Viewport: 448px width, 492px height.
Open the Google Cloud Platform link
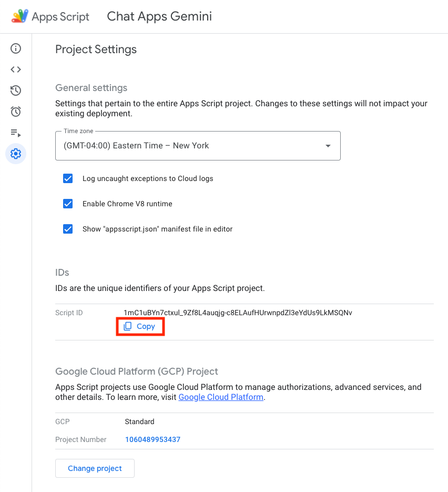click(x=221, y=397)
